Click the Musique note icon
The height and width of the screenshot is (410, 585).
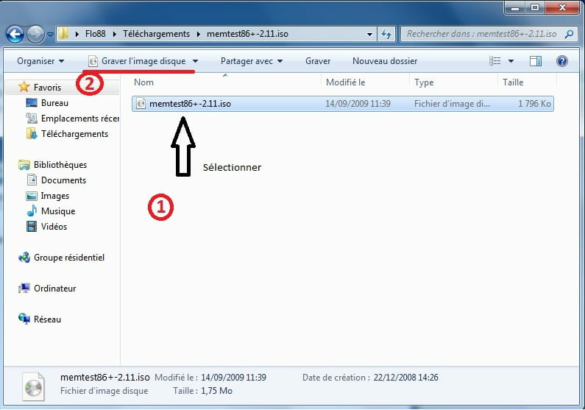pyautogui.click(x=32, y=211)
